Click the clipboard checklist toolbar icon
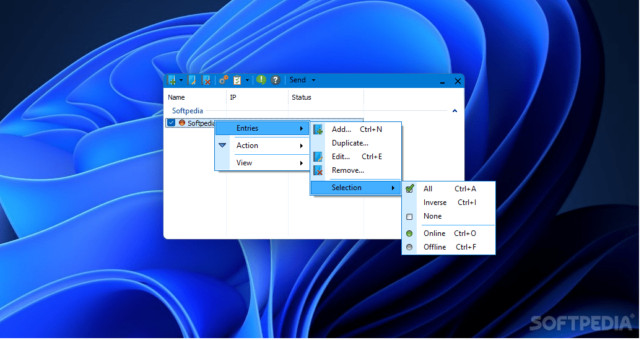 [237, 81]
